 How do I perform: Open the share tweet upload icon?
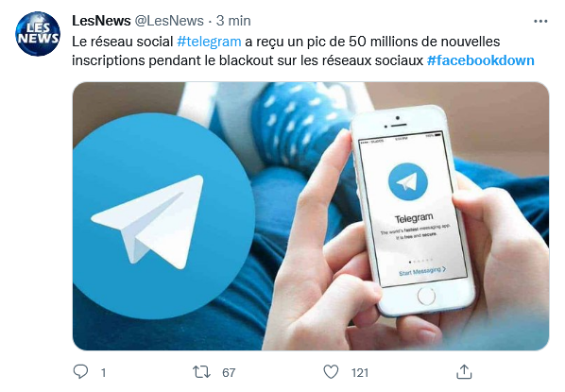[x=464, y=371]
